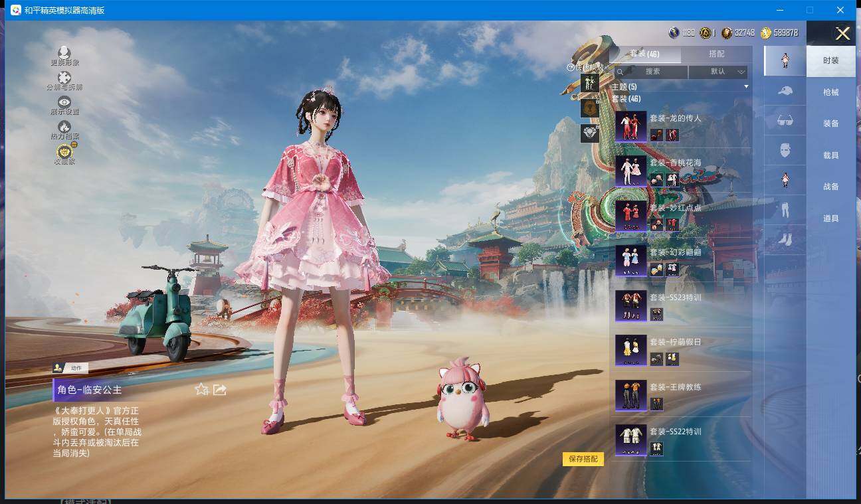Select the glasses category icon

785,121
